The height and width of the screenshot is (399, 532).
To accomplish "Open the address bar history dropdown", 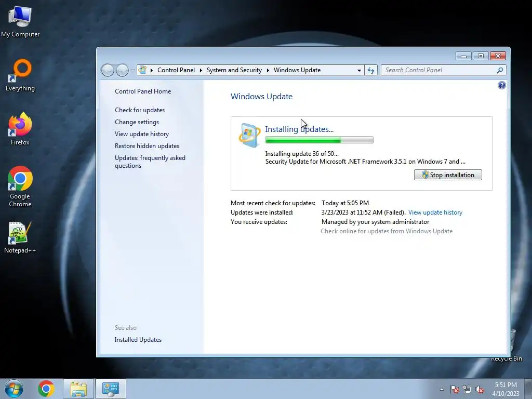I will click(x=359, y=70).
